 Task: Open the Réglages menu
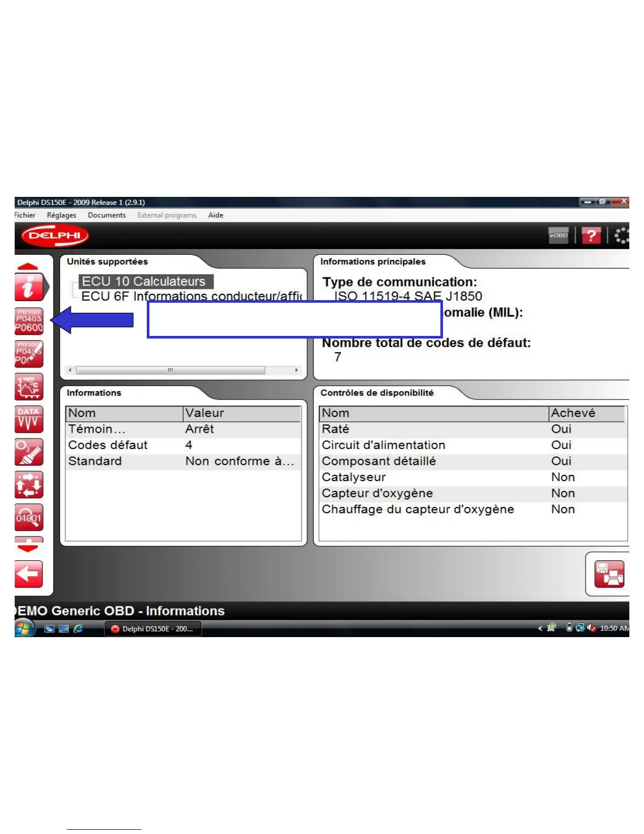tap(62, 215)
